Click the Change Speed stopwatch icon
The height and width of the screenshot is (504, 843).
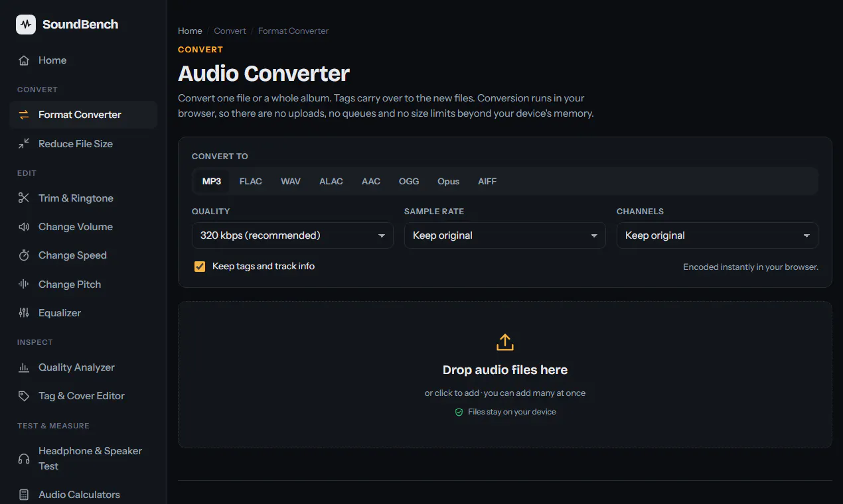[24, 255]
